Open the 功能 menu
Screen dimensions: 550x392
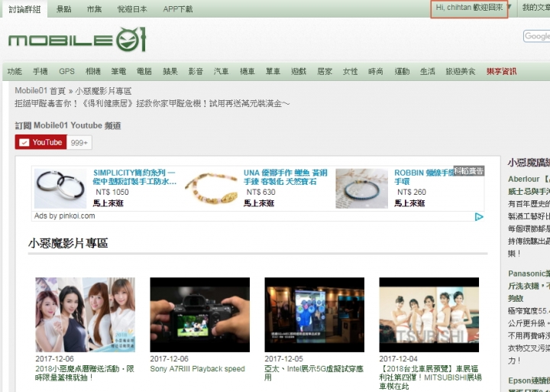coord(15,72)
